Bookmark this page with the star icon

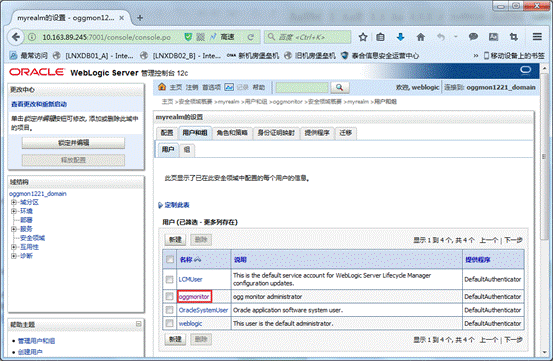coord(363,37)
